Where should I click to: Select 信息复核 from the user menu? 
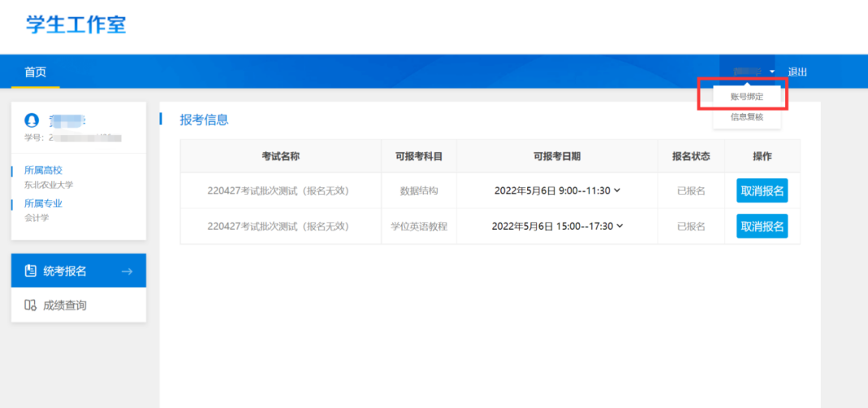(746, 117)
